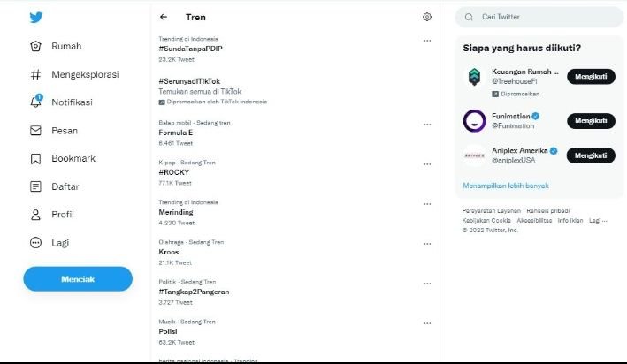The image size is (627, 364).
Task: Click the blue Menciak button
Action: click(78, 279)
